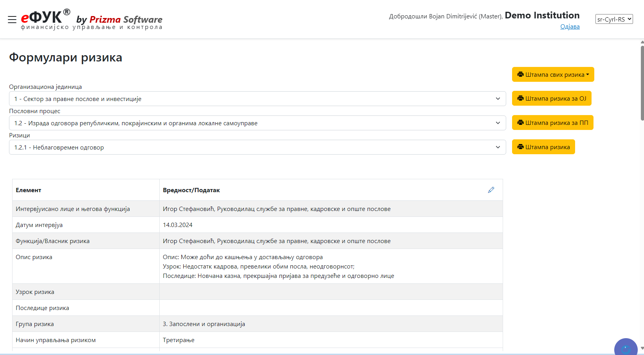Expand the Пословни процес dropdown
This screenshot has width=644, height=355.
point(258,123)
